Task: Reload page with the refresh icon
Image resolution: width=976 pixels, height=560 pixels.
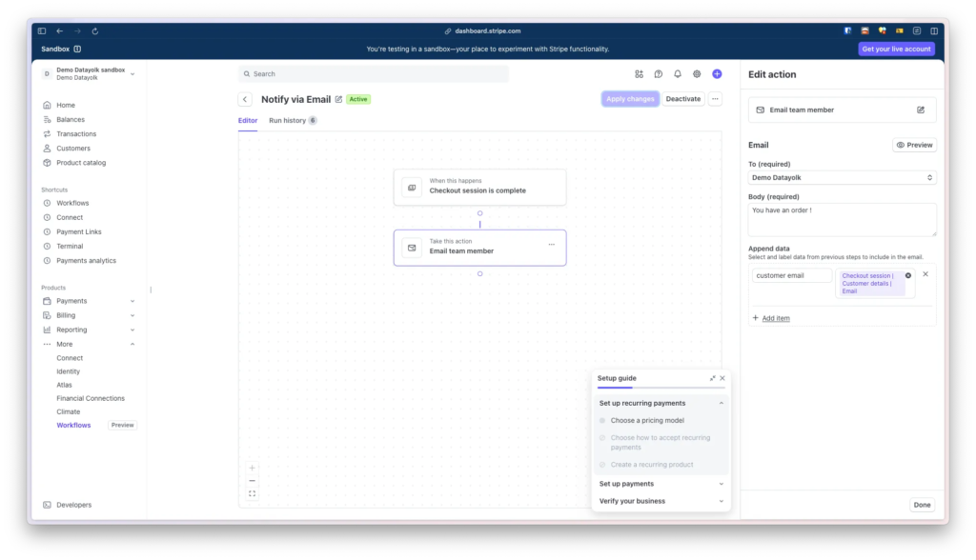Action: [95, 31]
